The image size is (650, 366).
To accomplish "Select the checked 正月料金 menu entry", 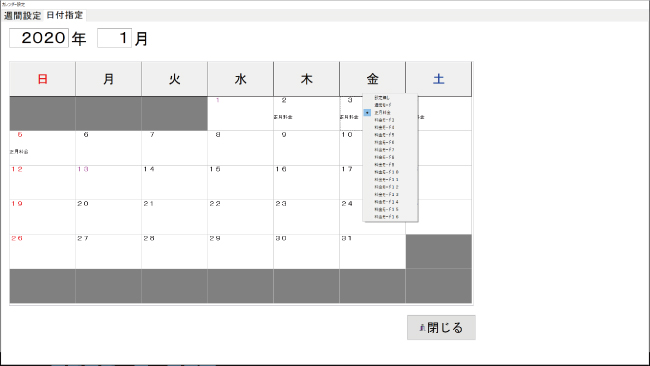I will coord(390,113).
